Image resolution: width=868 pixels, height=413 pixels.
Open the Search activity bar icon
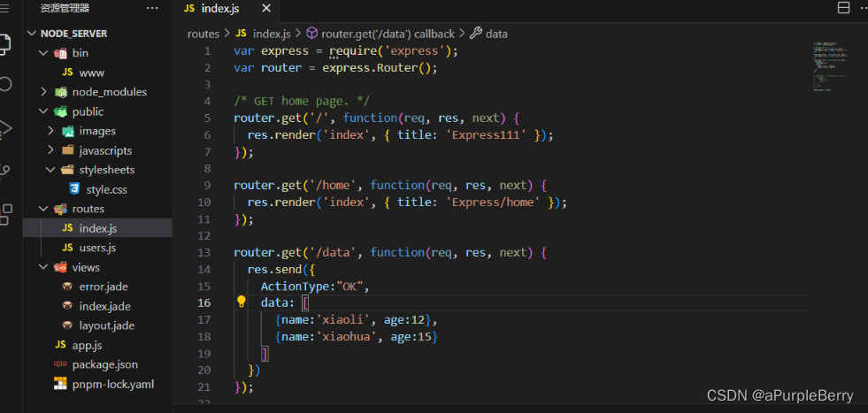click(x=4, y=84)
